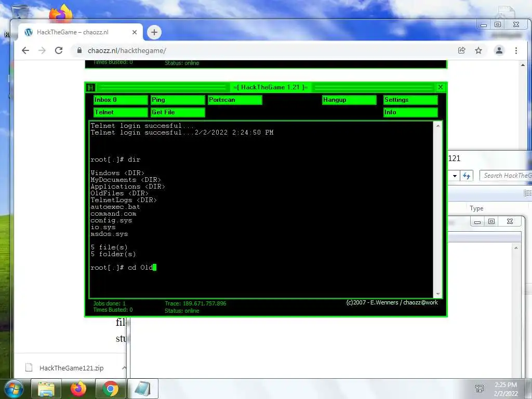Click the WordPress favicon on the tab
Image resolution: width=532 pixels, height=399 pixels.
tap(29, 32)
